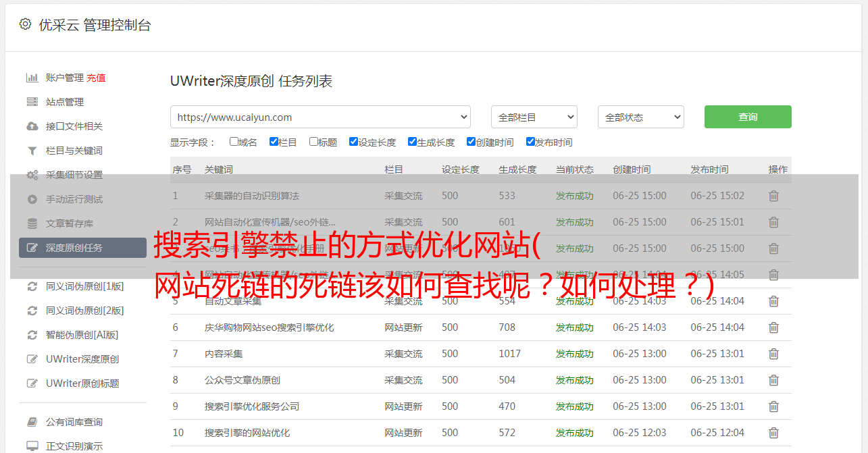Open the https://www.ucaiyun.com site dropdown
The image size is (868, 453).
point(320,117)
